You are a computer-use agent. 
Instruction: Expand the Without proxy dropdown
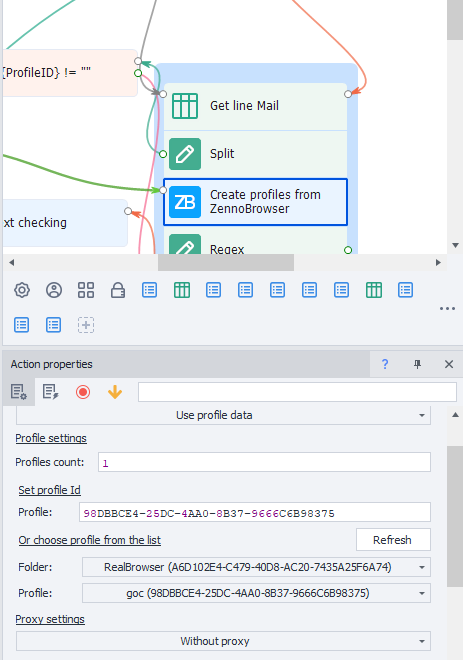pos(223,641)
